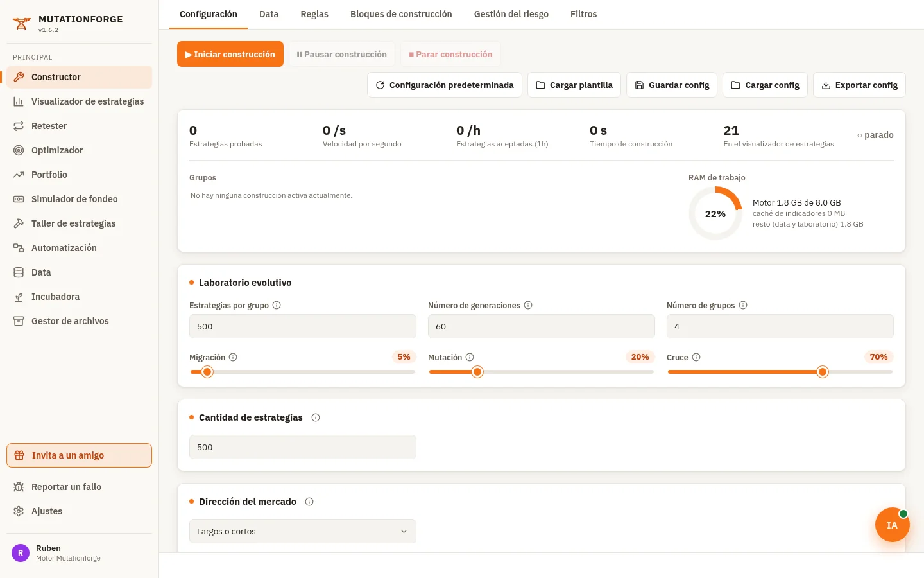This screenshot has width=924, height=578.
Task: Switch to the Bloques de construcción tab
Action: [x=401, y=14]
